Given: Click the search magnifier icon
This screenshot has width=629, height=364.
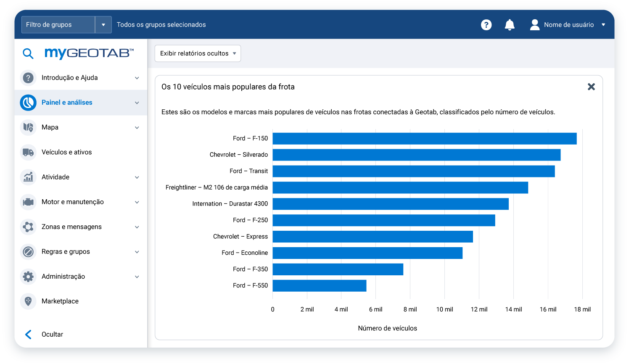Looking at the screenshot, I should [x=28, y=53].
